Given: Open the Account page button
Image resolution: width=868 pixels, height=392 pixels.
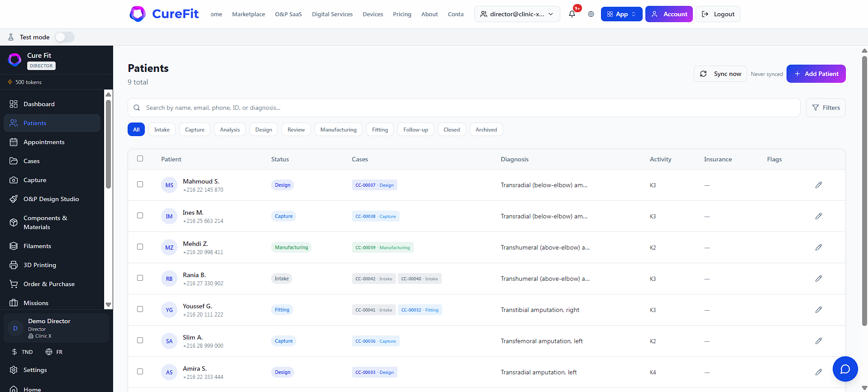Looking at the screenshot, I should coord(669,14).
